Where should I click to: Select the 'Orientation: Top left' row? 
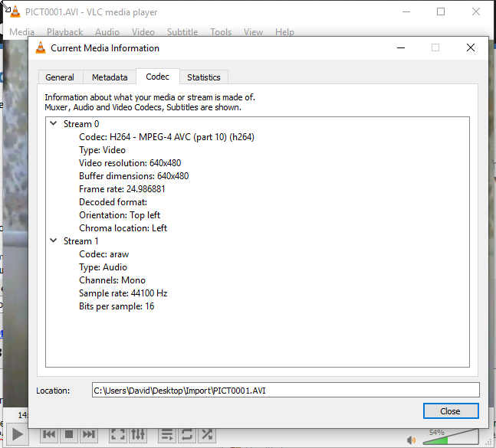click(x=120, y=215)
